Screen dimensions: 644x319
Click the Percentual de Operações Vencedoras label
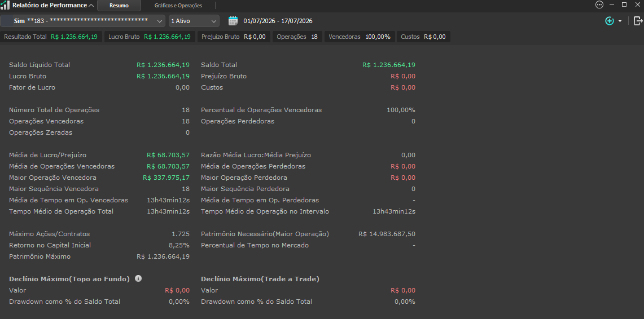click(x=261, y=110)
